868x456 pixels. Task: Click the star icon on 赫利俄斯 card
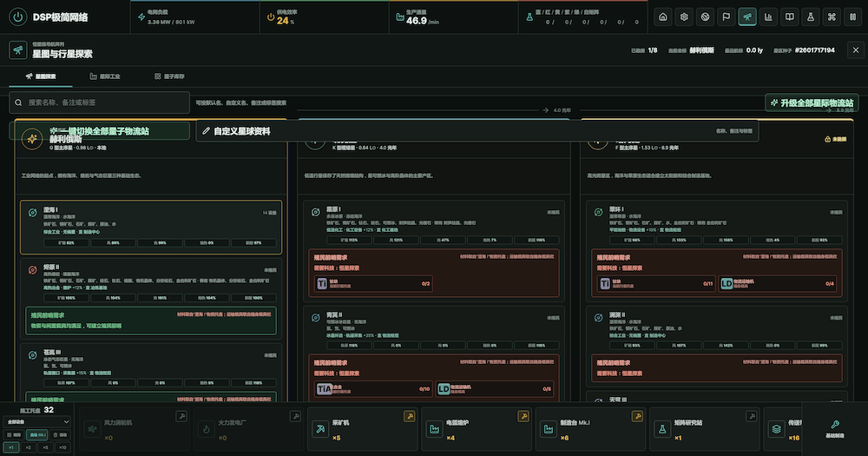click(32, 138)
